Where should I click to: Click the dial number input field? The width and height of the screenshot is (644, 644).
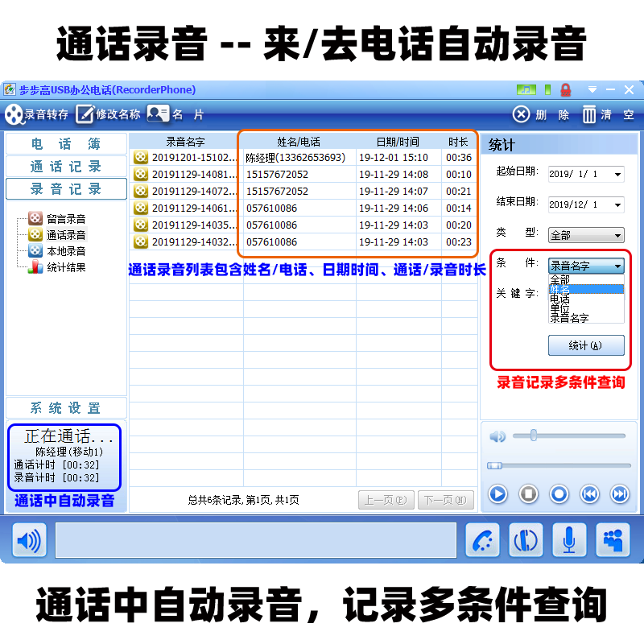click(x=256, y=540)
